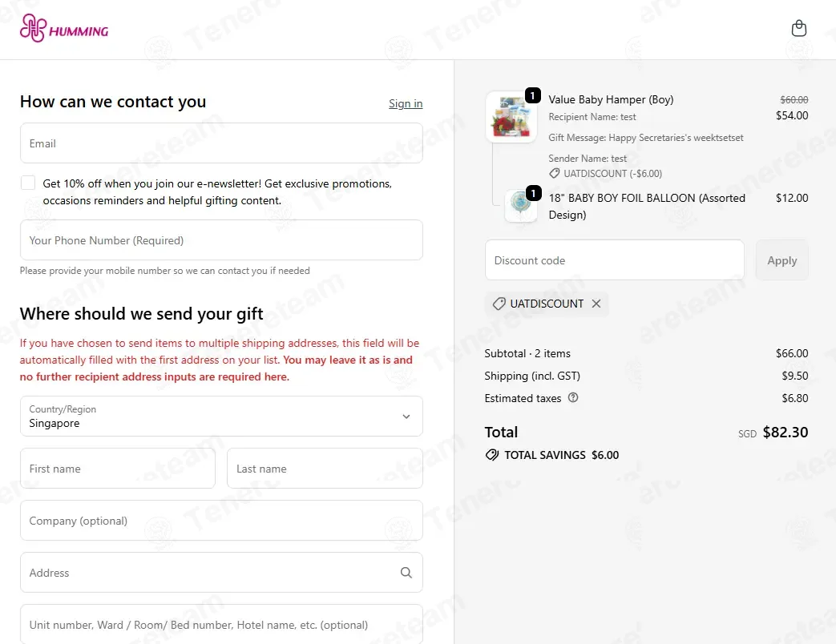Click the Company (optional) field

(221, 521)
